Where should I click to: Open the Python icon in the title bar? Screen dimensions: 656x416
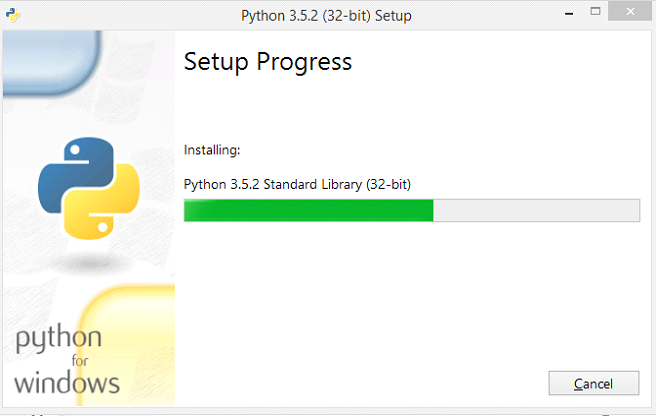[13, 15]
